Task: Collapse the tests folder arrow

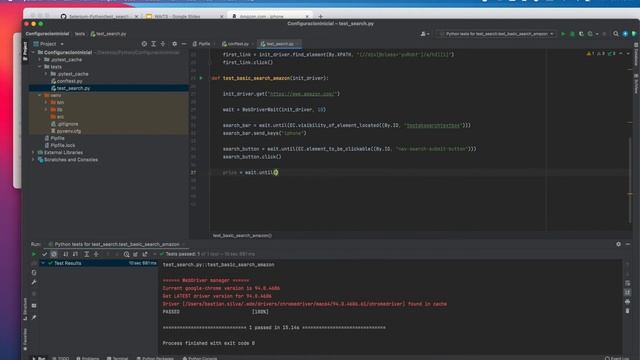Action: coord(40,67)
